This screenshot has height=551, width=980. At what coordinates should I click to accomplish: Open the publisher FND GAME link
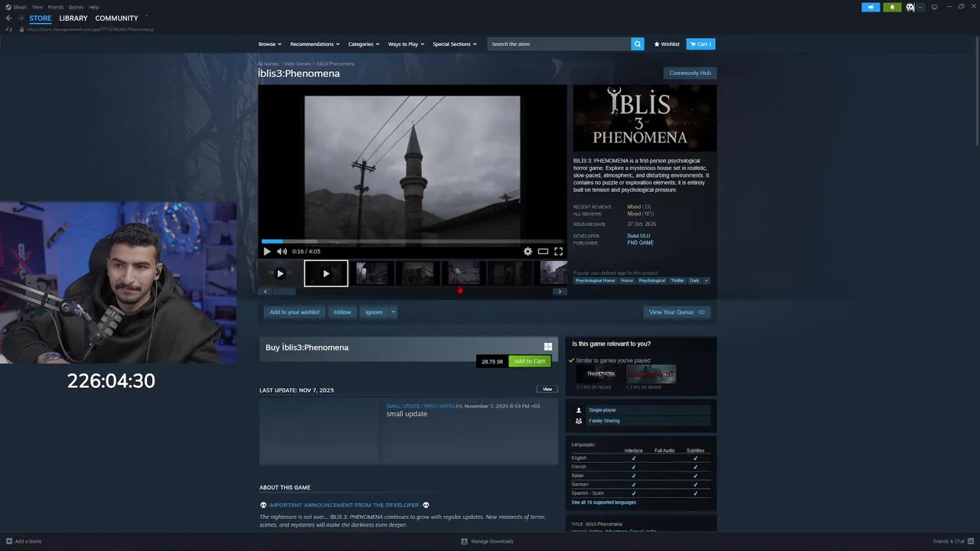pos(641,243)
